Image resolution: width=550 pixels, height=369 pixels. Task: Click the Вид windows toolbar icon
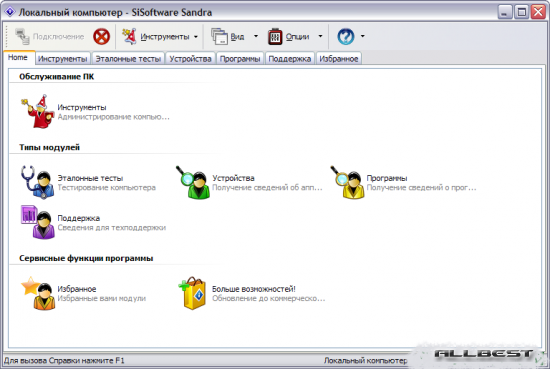click(x=219, y=36)
